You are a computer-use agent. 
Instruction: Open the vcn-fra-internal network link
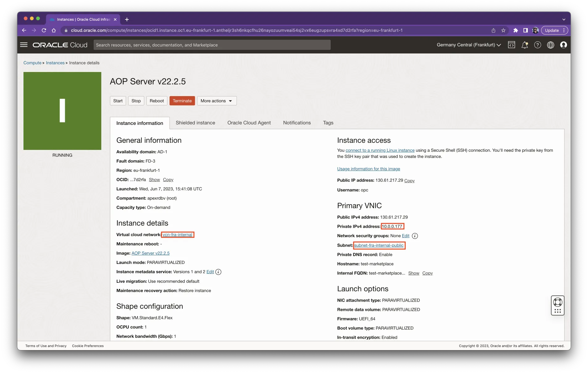[178, 235]
